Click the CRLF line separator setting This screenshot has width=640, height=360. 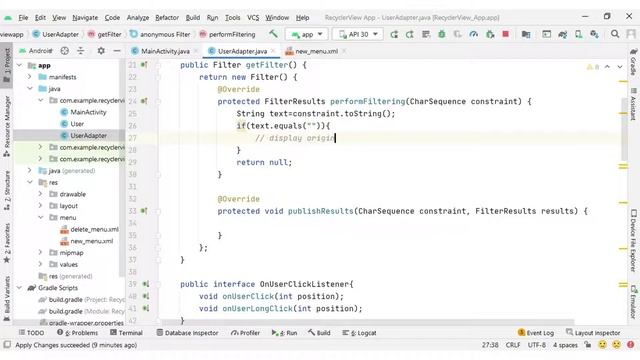(513, 345)
